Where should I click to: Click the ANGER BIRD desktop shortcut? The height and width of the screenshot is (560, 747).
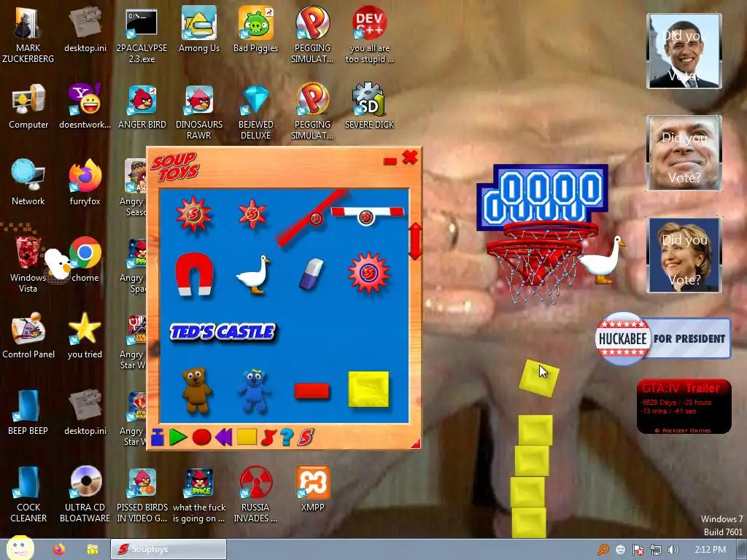[x=142, y=106]
